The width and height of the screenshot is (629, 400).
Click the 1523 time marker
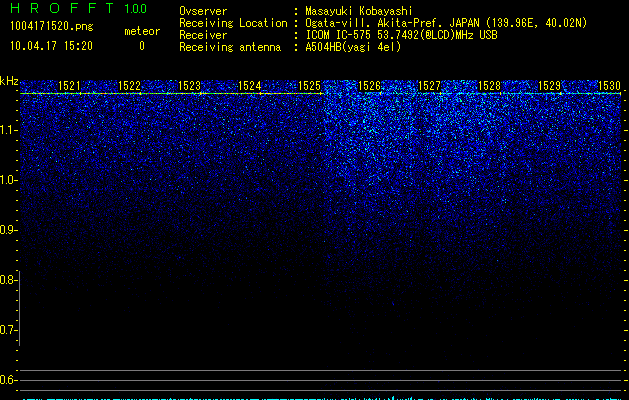pyautogui.click(x=189, y=86)
